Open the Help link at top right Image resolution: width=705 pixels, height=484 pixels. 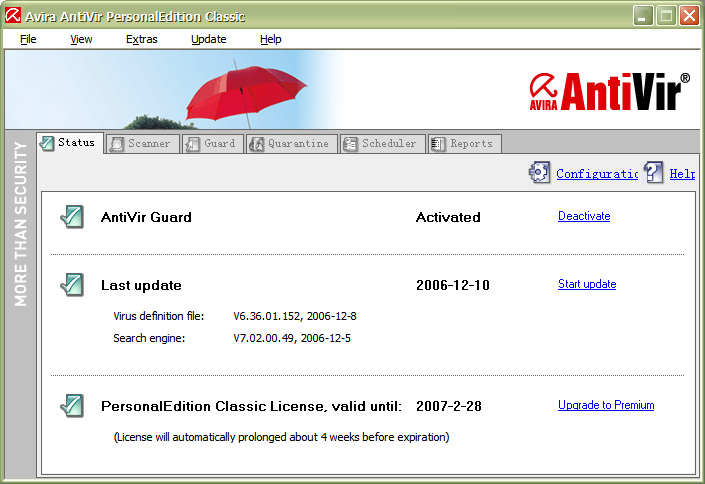682,174
